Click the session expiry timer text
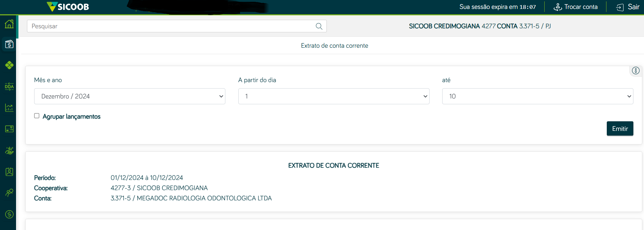 coord(498,7)
